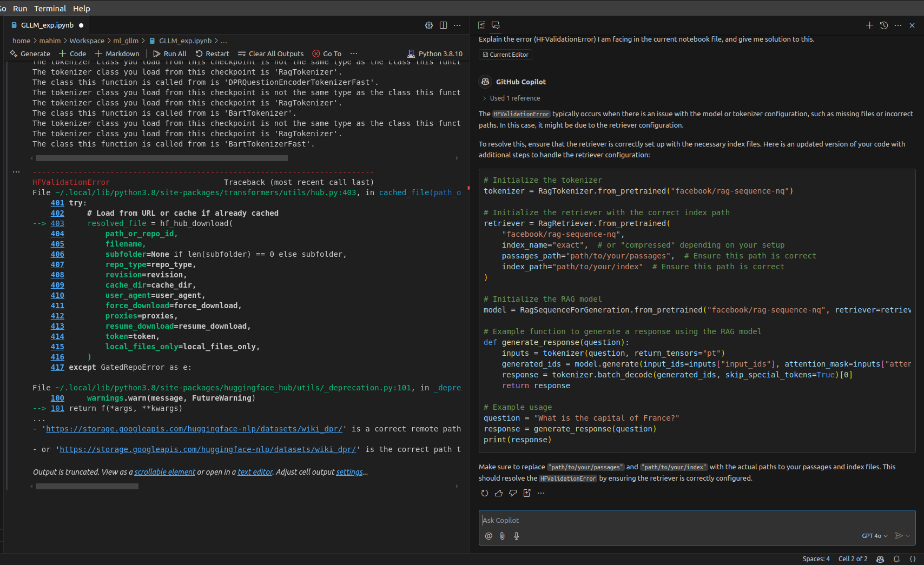
Task: Open the scrollable element link
Action: 164,472
